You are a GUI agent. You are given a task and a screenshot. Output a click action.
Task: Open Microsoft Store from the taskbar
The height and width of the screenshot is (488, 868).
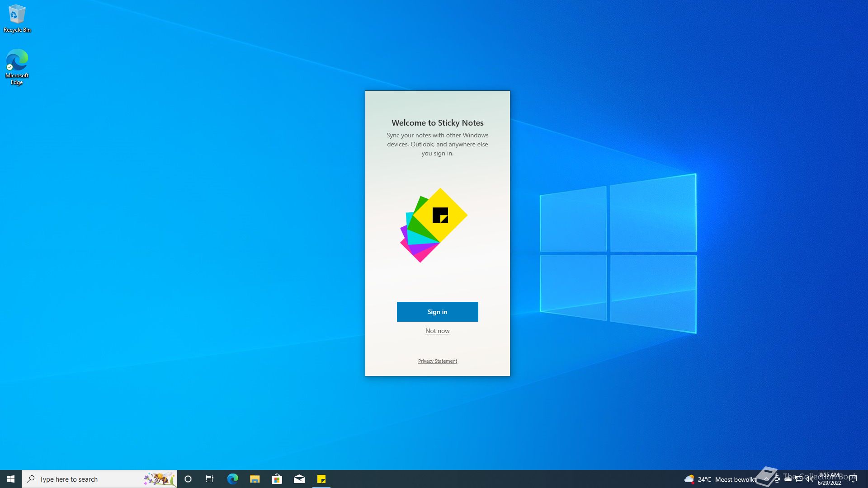pos(277,479)
